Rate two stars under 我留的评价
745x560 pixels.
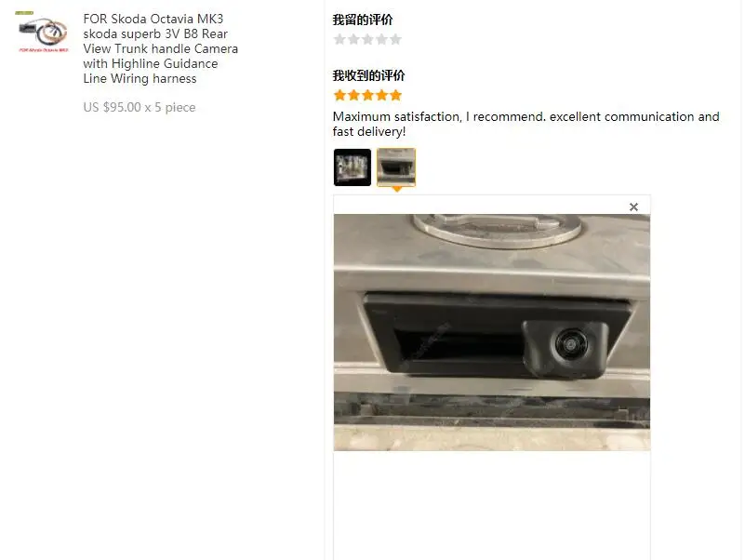353,39
